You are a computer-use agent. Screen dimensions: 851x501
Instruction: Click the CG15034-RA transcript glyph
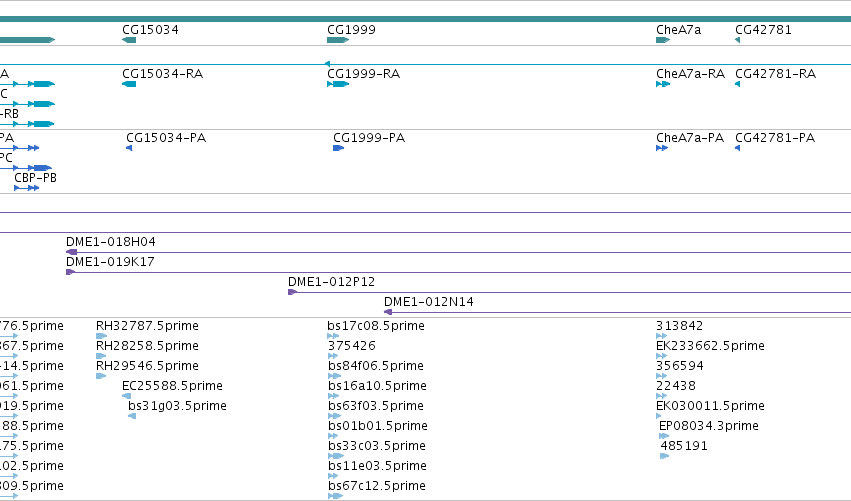129,84
